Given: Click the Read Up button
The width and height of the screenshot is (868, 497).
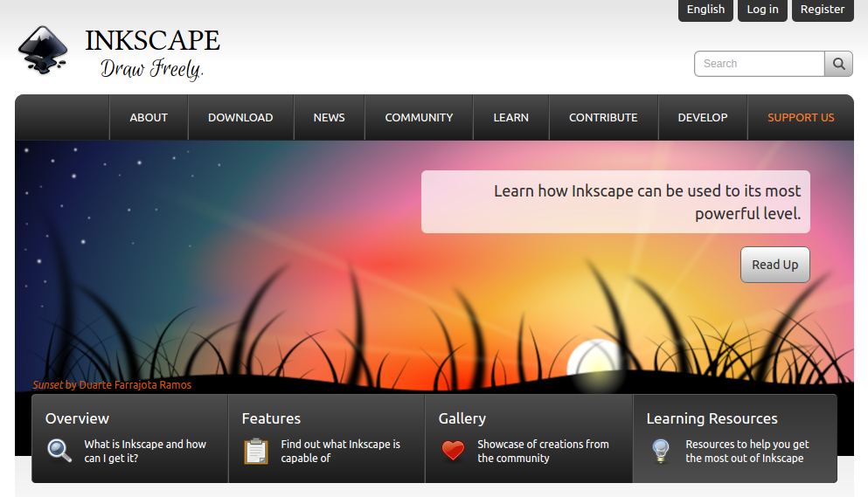Looking at the screenshot, I should pos(775,265).
